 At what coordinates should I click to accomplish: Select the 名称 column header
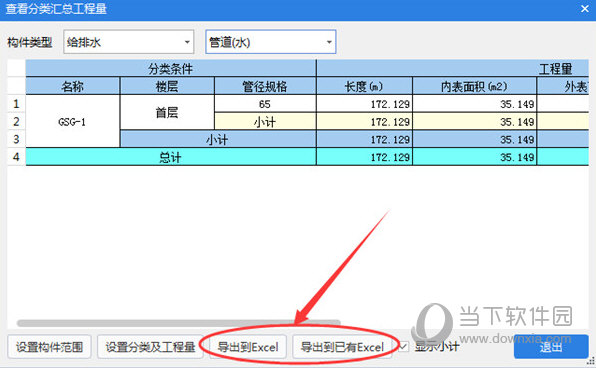tap(73, 86)
